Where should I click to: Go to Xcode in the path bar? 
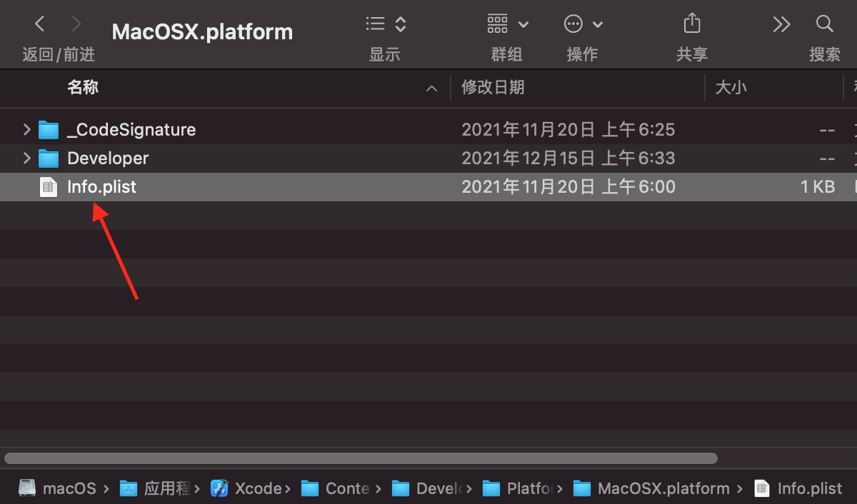(x=246, y=488)
